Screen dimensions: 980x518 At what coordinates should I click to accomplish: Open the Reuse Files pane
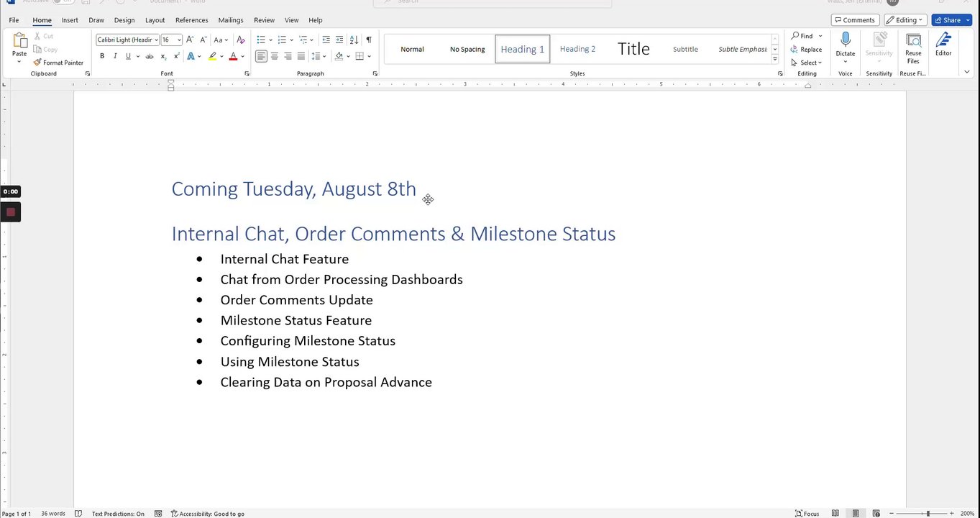tap(913, 47)
